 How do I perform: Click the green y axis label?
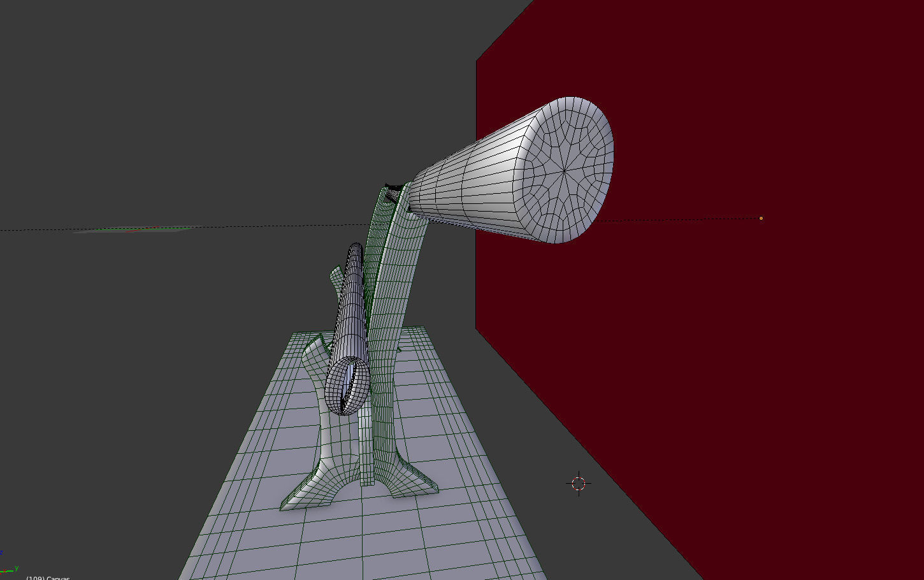coord(17,567)
